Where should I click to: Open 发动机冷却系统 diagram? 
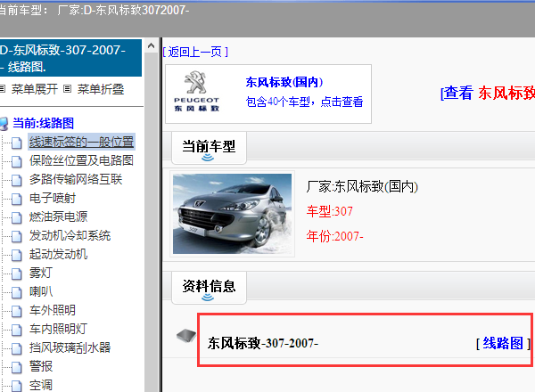[x=70, y=235]
